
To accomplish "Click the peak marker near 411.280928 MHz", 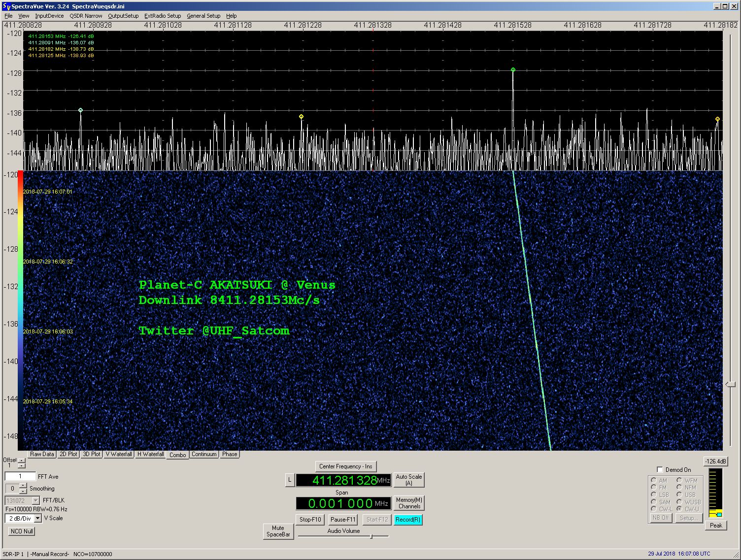I will click(80, 110).
